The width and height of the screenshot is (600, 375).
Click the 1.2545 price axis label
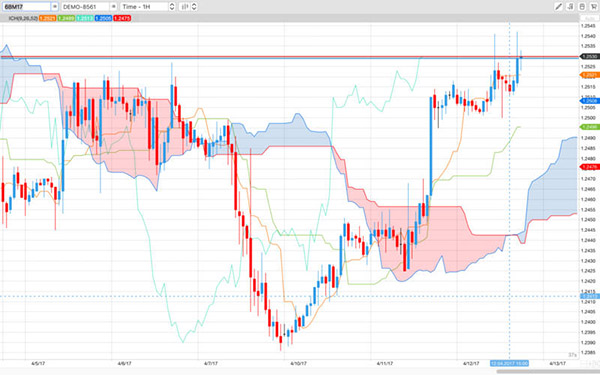pyautogui.click(x=587, y=26)
